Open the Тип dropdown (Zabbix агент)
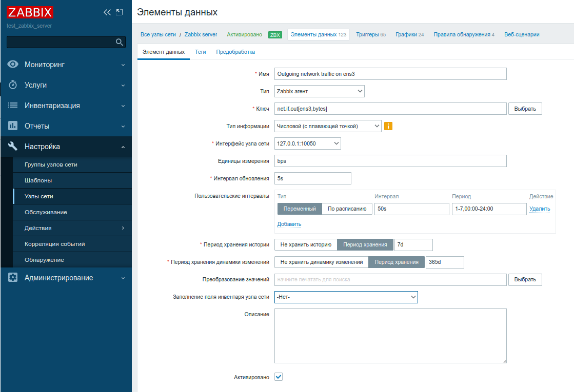Image resolution: width=574 pixels, height=392 pixels. tap(319, 91)
